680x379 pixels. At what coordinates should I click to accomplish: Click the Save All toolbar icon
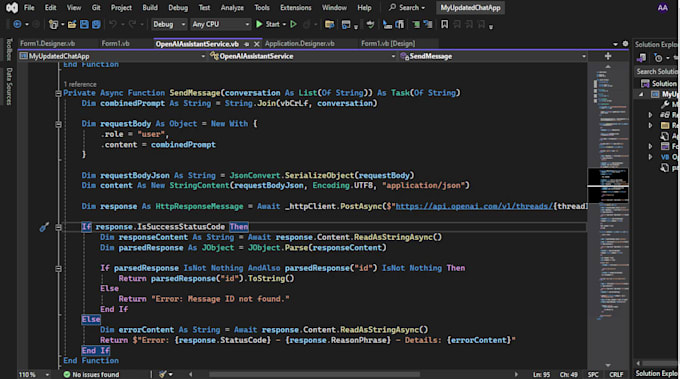[96, 24]
